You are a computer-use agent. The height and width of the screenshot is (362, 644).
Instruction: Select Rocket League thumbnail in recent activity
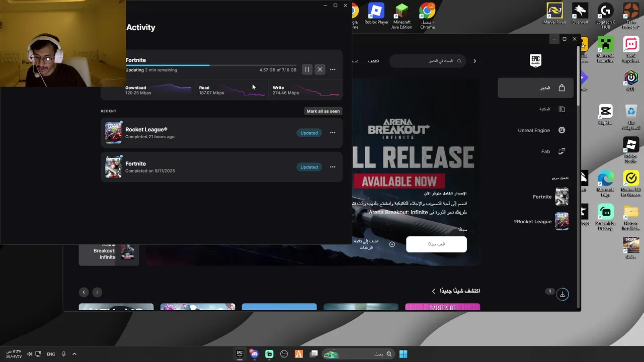click(x=113, y=133)
